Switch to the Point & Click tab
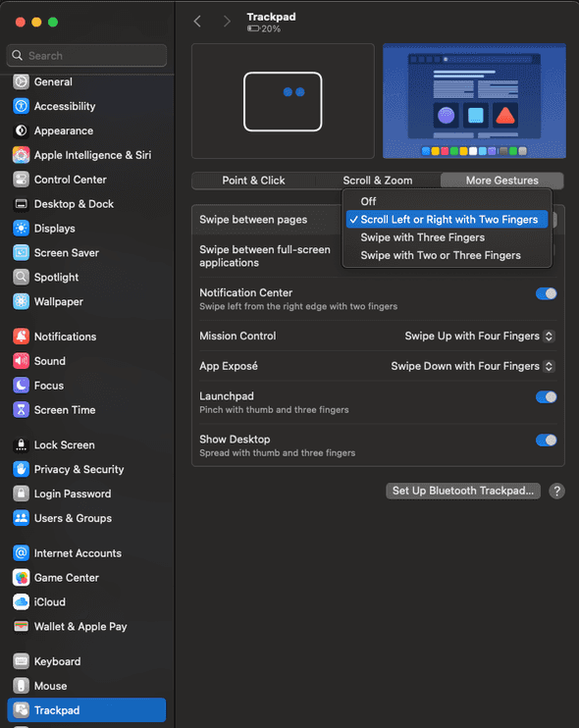The image size is (579, 728). pos(253,181)
